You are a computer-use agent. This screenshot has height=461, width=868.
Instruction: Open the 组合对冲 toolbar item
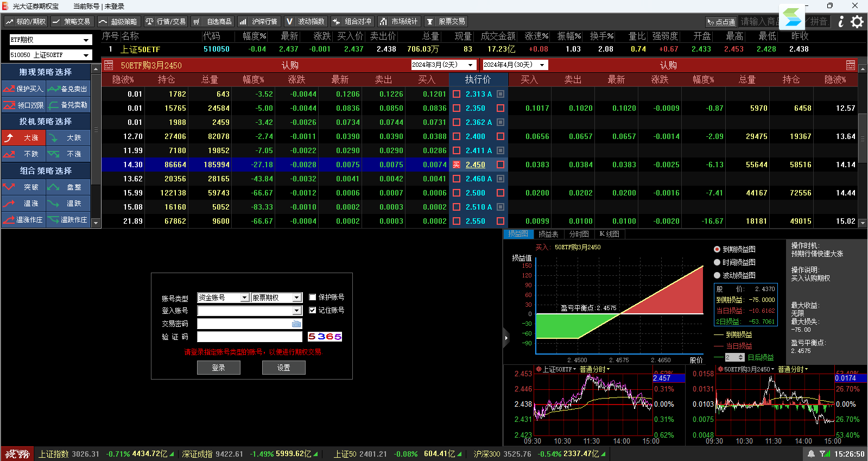tap(352, 22)
